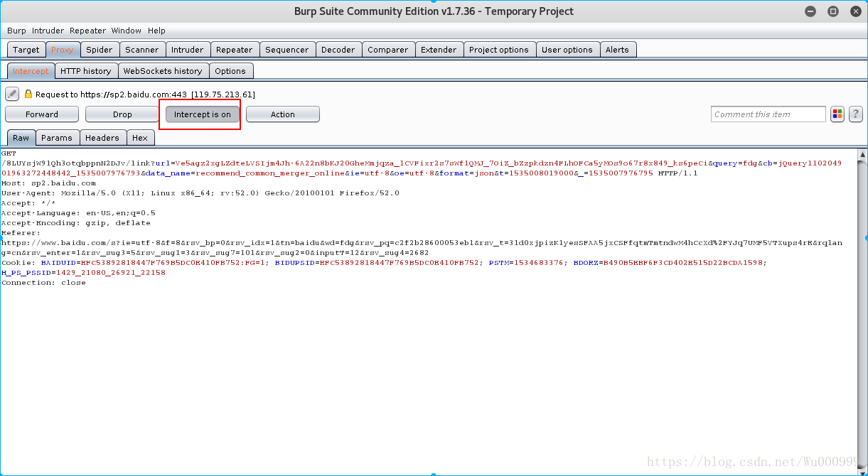Switch to the Target tab
This screenshot has width=868, height=476.
pyautogui.click(x=26, y=50)
